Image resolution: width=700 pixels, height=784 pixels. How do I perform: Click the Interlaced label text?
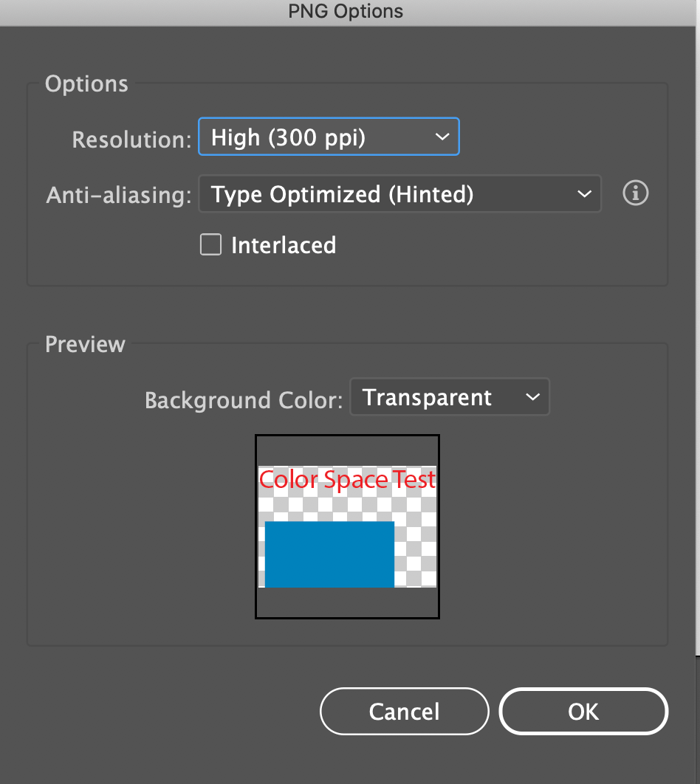click(x=284, y=244)
